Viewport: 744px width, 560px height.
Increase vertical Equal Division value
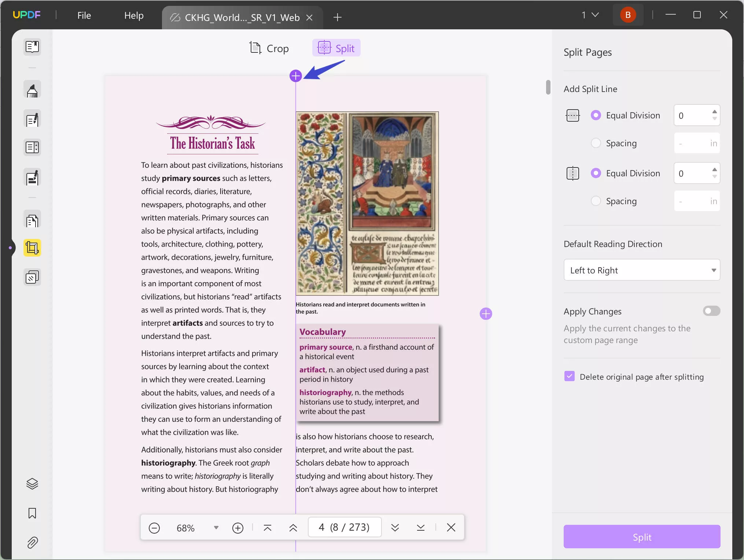click(x=714, y=170)
